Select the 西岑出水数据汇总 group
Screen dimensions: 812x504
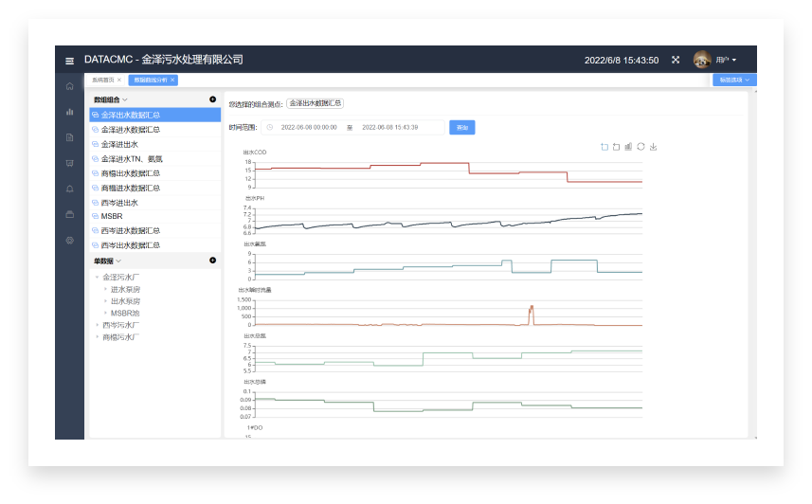click(x=154, y=245)
